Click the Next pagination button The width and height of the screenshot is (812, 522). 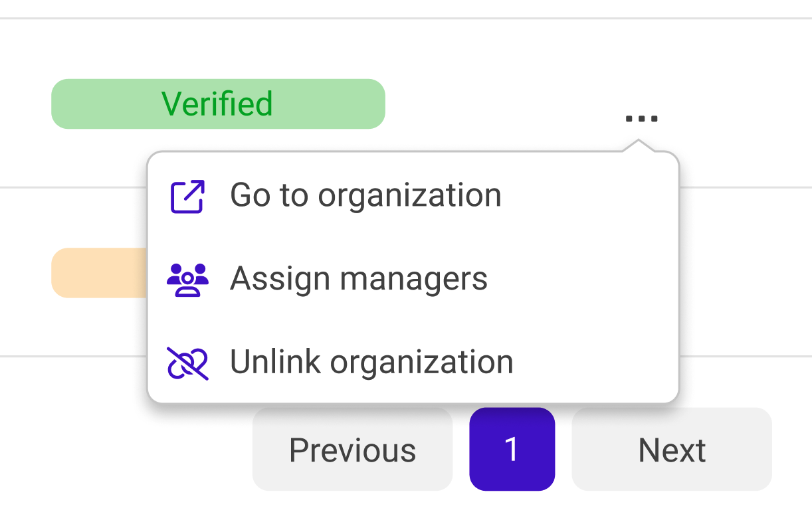672,449
